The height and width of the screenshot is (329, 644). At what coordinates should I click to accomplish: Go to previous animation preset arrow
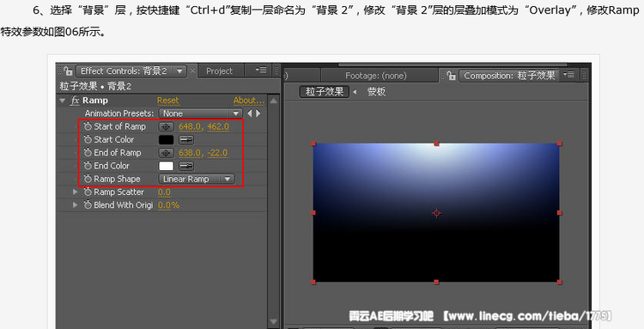[249, 113]
